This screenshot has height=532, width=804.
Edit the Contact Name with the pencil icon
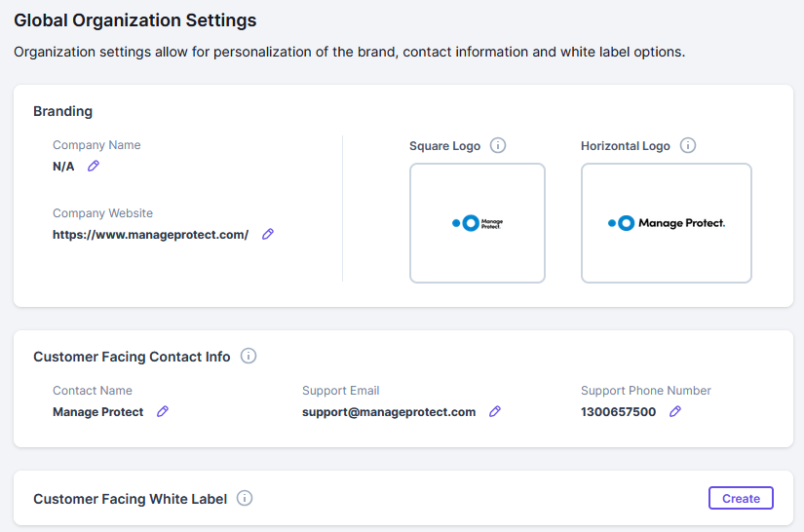click(163, 411)
